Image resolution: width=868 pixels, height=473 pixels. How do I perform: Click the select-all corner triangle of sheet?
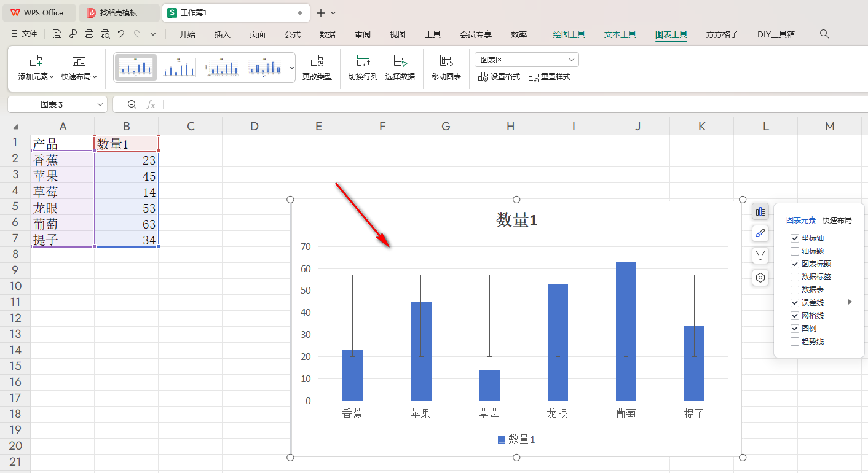pos(15,127)
